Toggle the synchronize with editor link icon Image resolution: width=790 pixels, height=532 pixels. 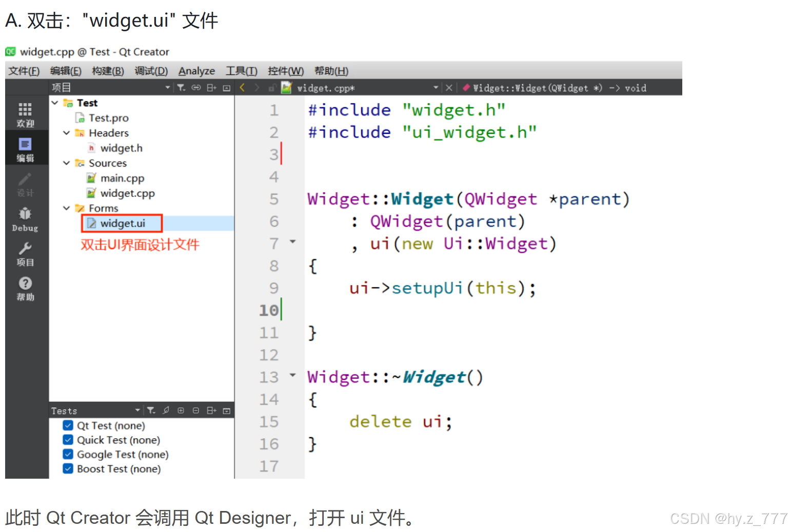(196, 88)
